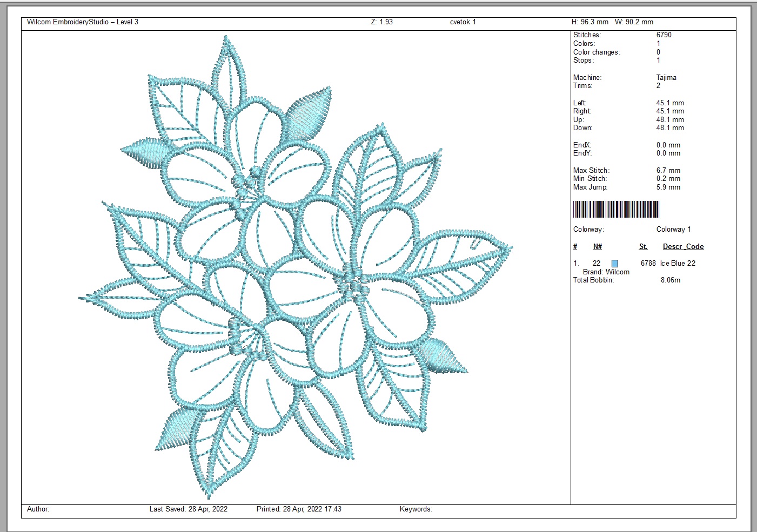Image resolution: width=757 pixels, height=532 pixels.
Task: Click the design name 'cvetok 1'
Action: click(x=463, y=22)
